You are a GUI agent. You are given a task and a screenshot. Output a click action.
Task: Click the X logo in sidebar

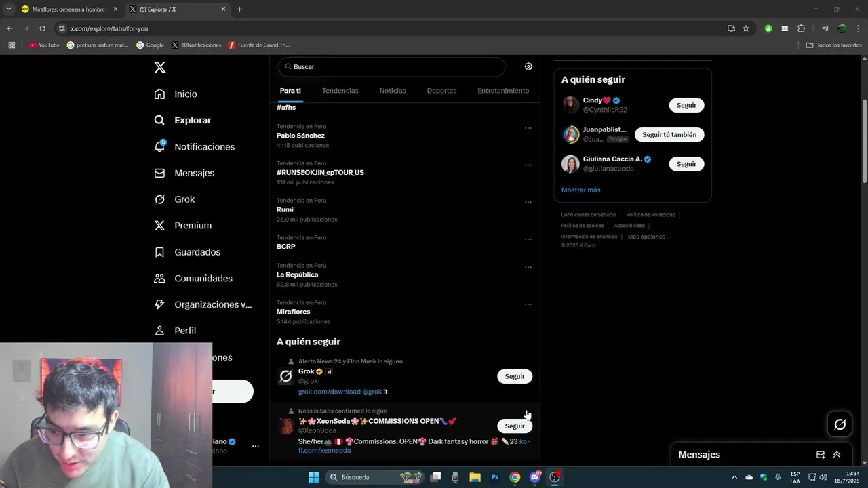[x=160, y=67]
